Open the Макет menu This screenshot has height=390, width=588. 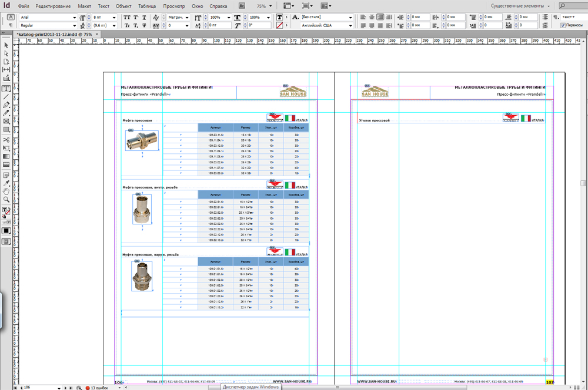pyautogui.click(x=84, y=6)
